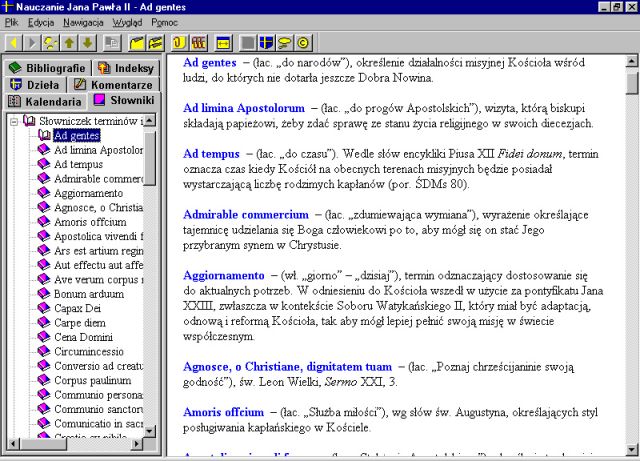This screenshot has width=640, height=461.
Task: Click the window width arrows icon
Action: [x=223, y=42]
